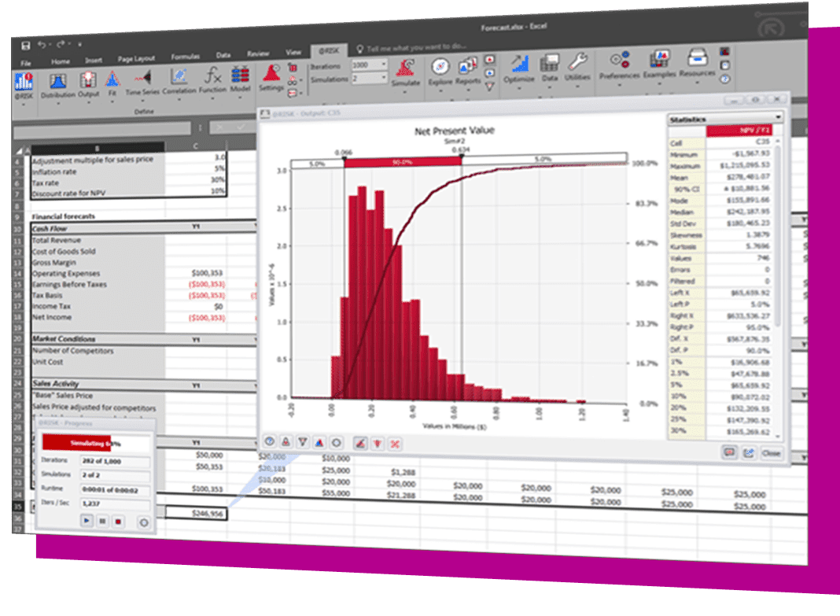This screenshot has height=616, width=840.
Task: Open the Iterations dropdown
Action: [383, 65]
